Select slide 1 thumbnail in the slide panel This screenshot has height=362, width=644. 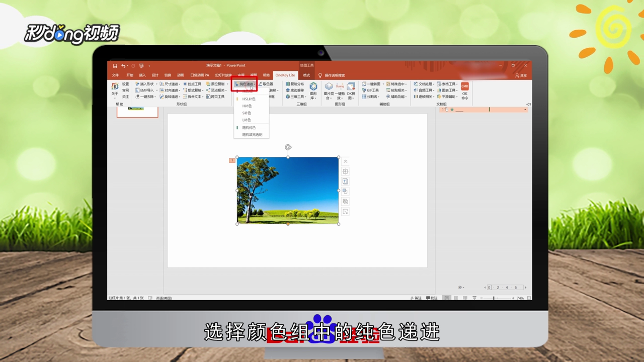pos(137,112)
